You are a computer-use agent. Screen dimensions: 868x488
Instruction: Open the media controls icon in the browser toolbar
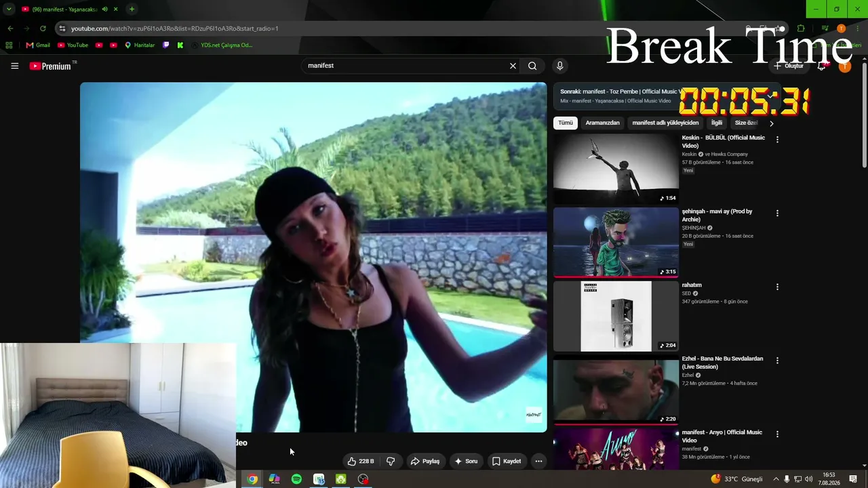click(825, 28)
